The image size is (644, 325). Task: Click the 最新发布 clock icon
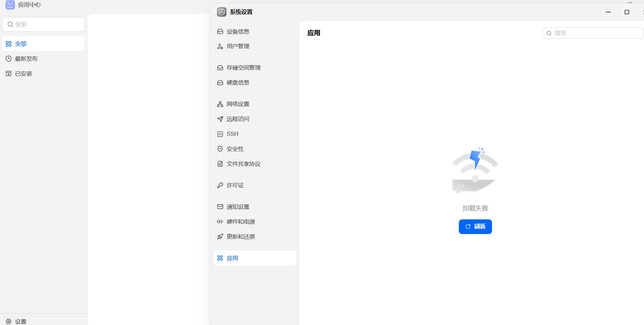point(9,59)
